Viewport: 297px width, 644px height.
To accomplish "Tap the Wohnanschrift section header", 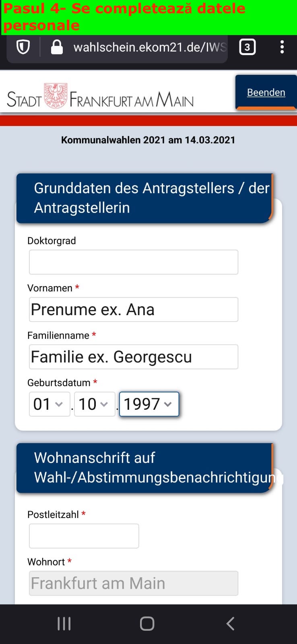I will pos(145,468).
